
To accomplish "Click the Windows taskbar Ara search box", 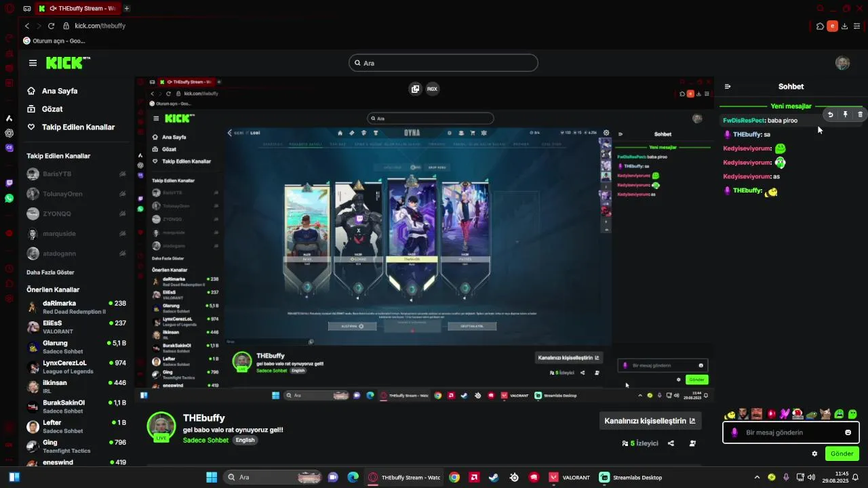I will (272, 477).
